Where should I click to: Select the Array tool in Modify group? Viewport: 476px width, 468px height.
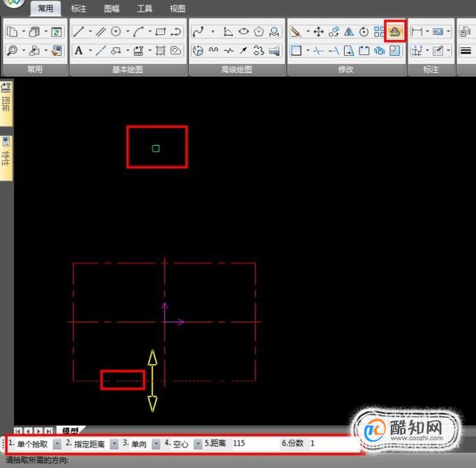tap(379, 31)
